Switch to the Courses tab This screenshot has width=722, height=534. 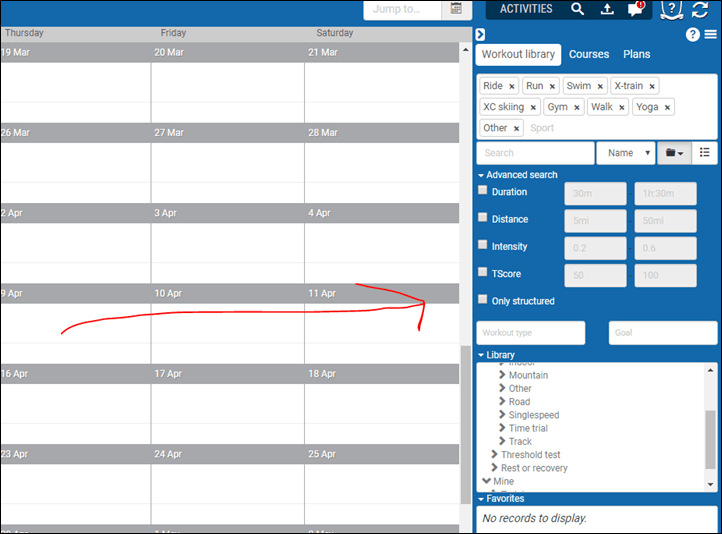click(x=589, y=54)
